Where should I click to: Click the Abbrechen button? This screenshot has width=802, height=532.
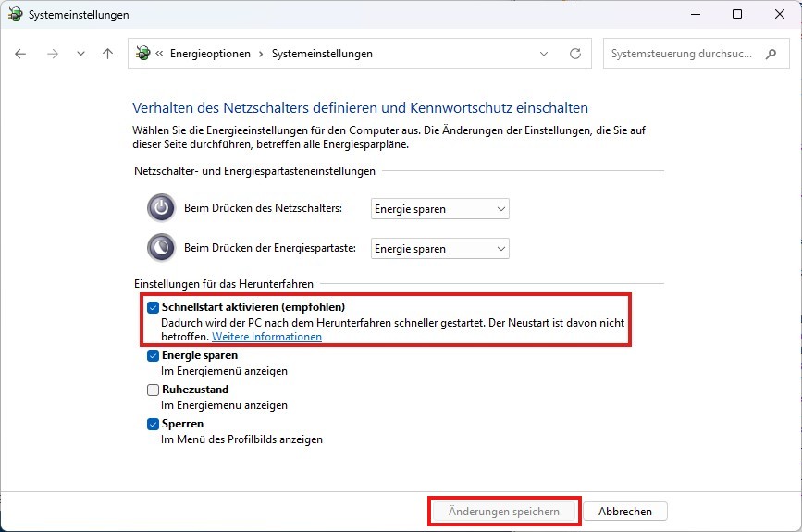pos(625,511)
